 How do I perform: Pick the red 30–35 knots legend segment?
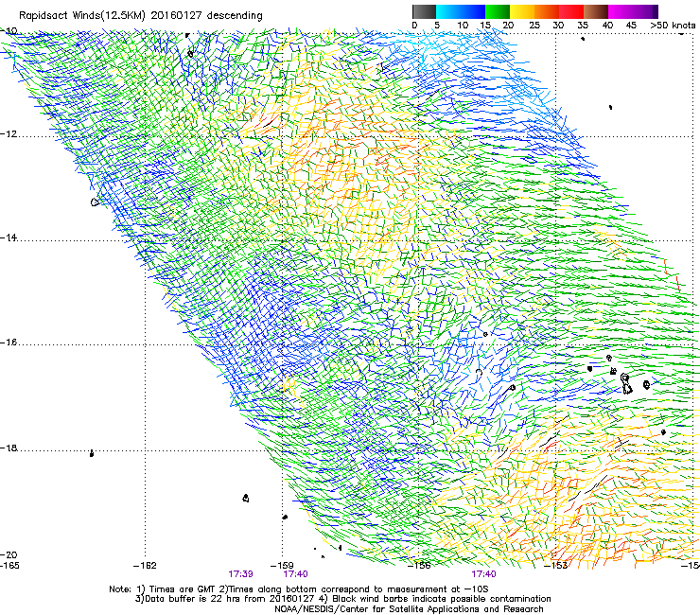coord(571,11)
